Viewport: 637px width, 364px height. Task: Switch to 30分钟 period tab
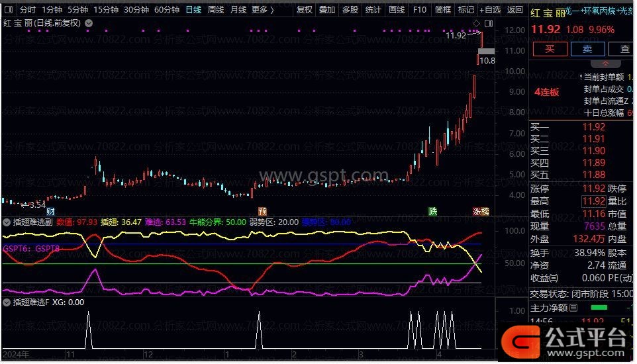[136, 9]
